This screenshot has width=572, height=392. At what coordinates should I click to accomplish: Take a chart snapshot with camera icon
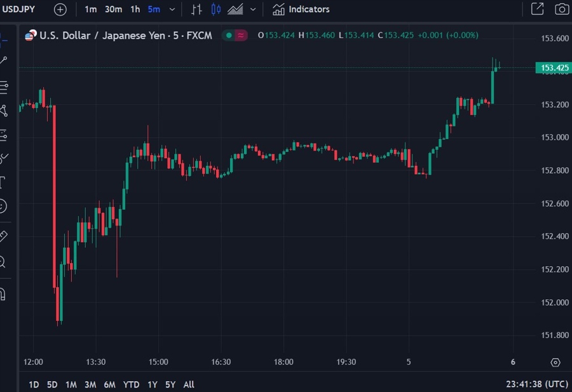pyautogui.click(x=562, y=9)
